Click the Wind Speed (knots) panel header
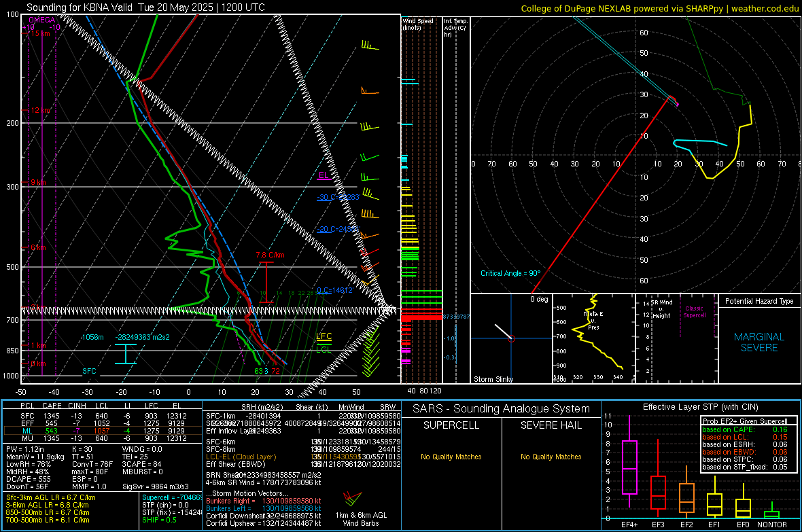Screen dimensions: 802x532 (418, 24)
